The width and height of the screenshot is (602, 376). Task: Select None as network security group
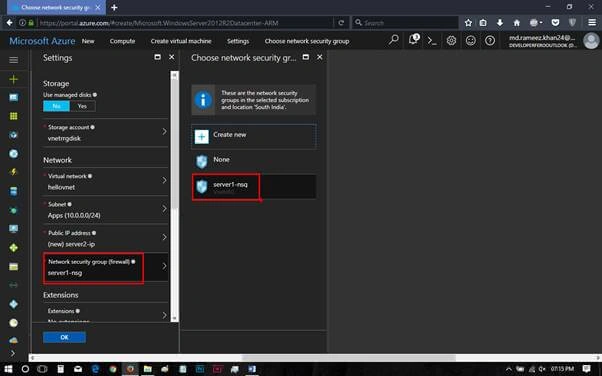click(254, 161)
